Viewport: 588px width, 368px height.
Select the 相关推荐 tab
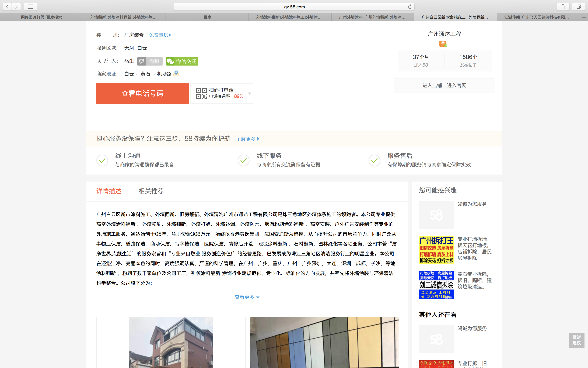pyautogui.click(x=151, y=191)
